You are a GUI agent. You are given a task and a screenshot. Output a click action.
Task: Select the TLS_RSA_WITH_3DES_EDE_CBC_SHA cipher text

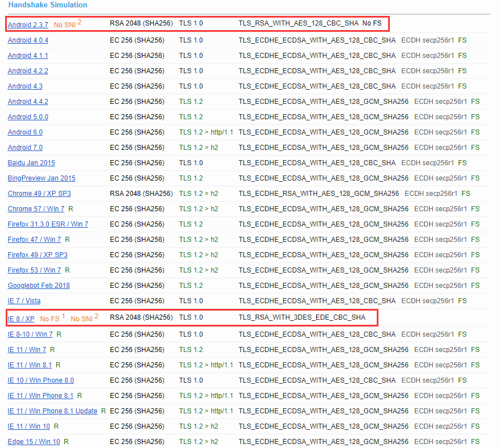pos(302,317)
